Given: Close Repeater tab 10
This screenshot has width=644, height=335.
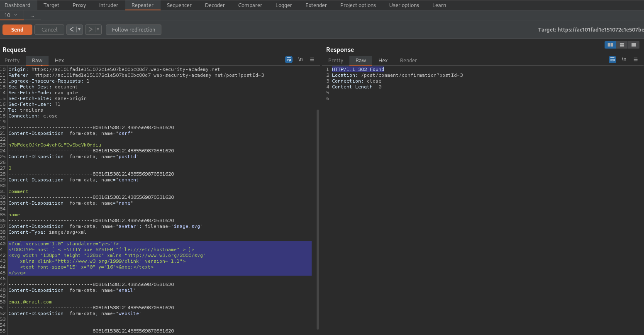Looking at the screenshot, I should point(16,15).
